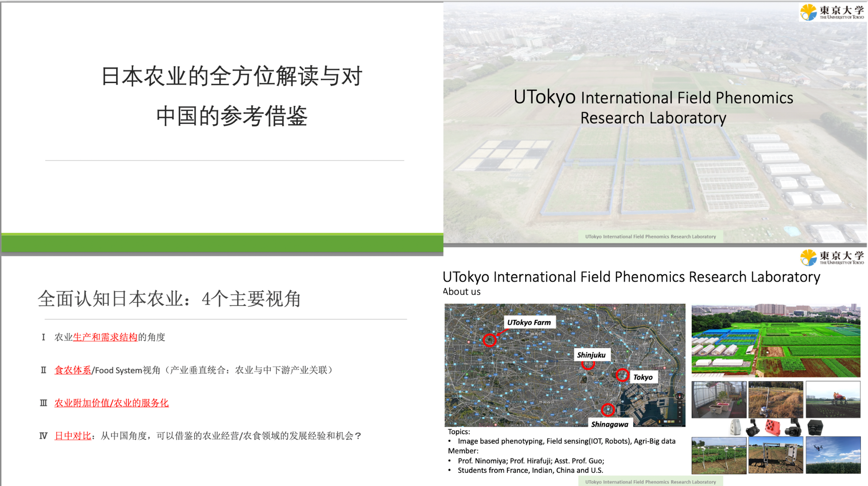Open the 生产和需求结构 hyperlink

(x=105, y=337)
